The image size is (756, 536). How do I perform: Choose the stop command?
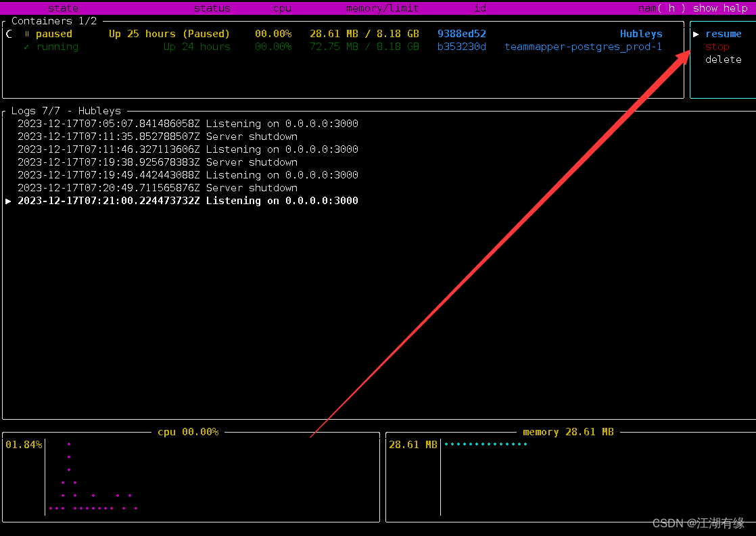tap(717, 47)
